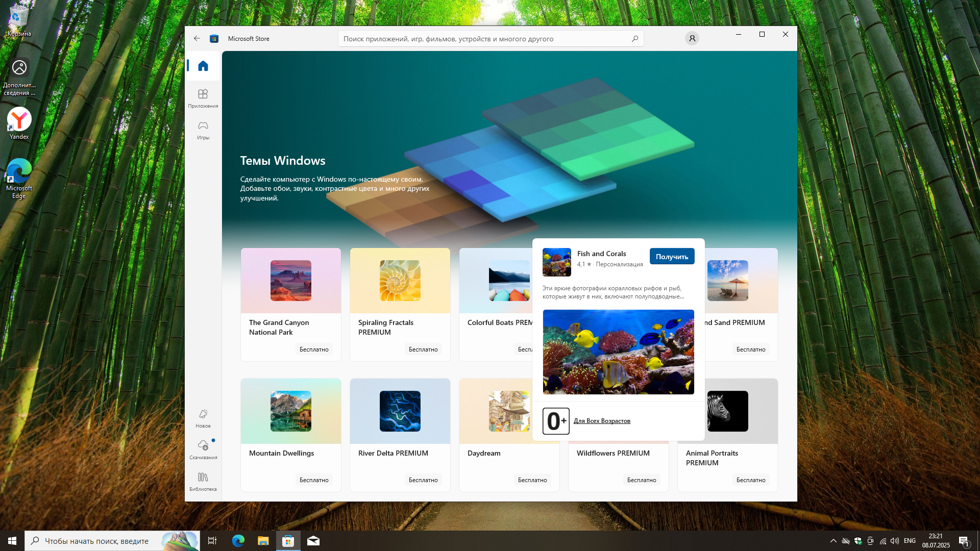
Task: Open the Для Всех Возрастов rating link
Action: [602, 421]
